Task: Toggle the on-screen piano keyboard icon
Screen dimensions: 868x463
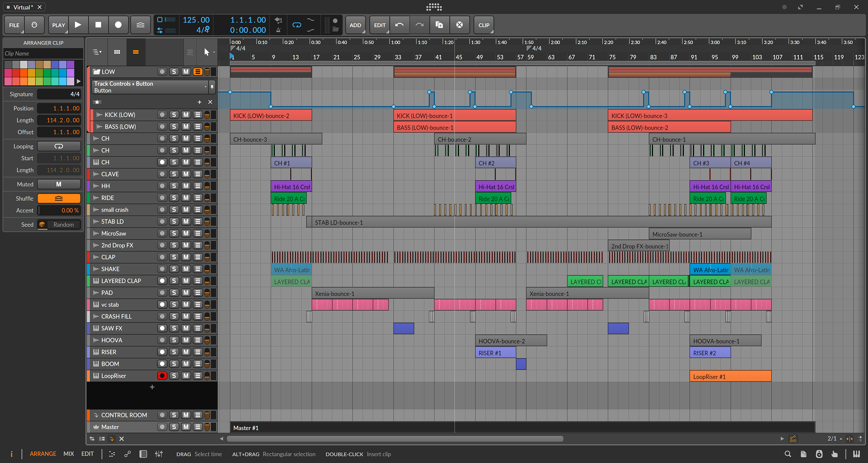Action: [857, 454]
